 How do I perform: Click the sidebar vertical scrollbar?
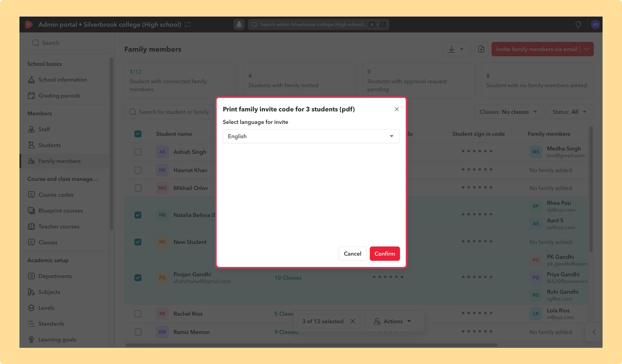[111, 144]
